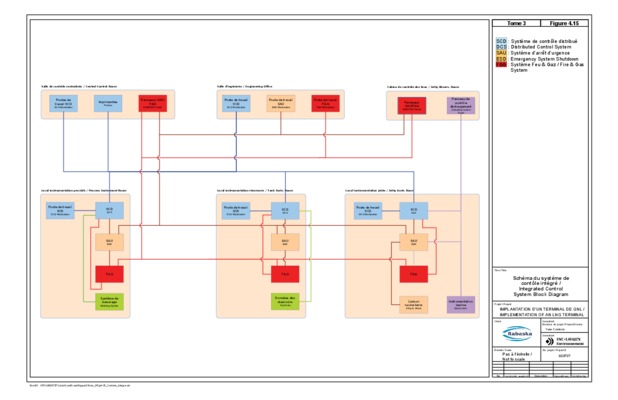Select red F&G block in Tank Instrument Room

[285, 274]
